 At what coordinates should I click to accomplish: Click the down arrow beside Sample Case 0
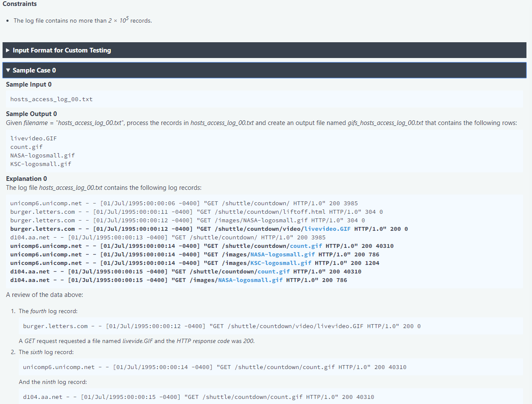pyautogui.click(x=8, y=70)
